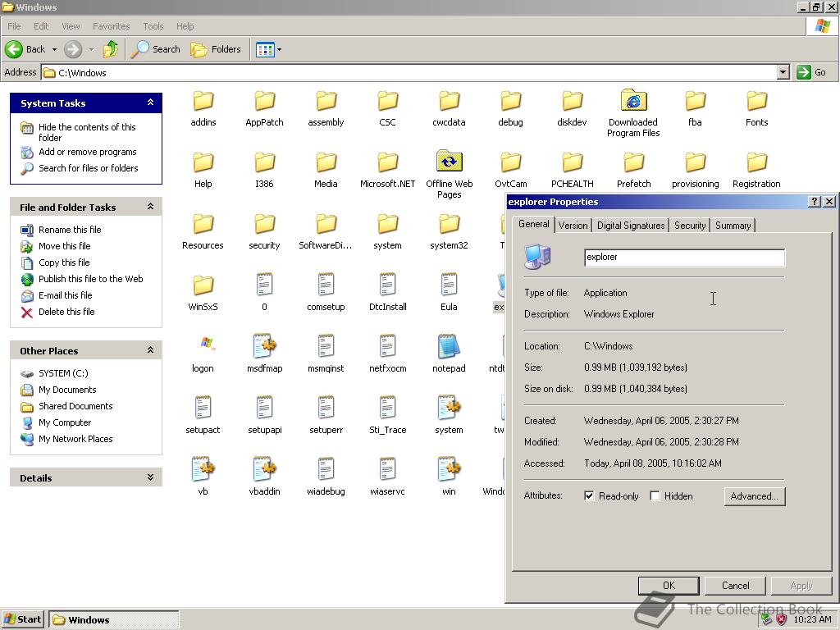The height and width of the screenshot is (630, 840).
Task: Select the Eula text file
Action: point(449,293)
